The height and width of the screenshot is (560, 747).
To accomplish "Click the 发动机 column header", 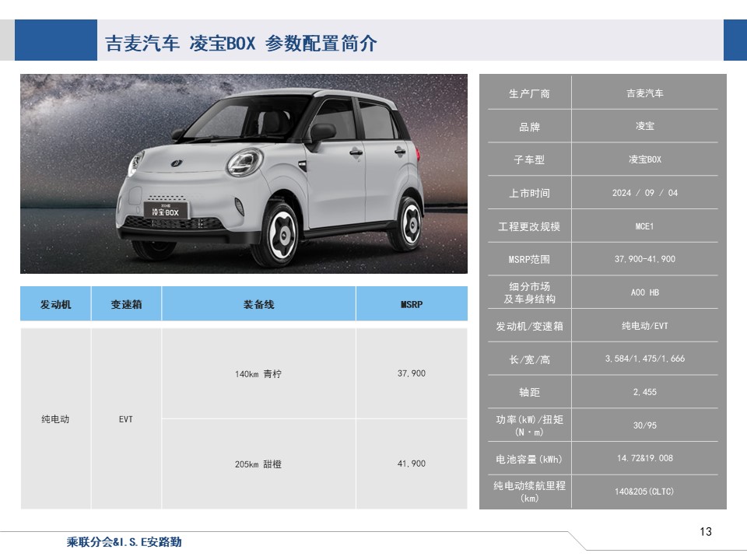I will 56,304.
